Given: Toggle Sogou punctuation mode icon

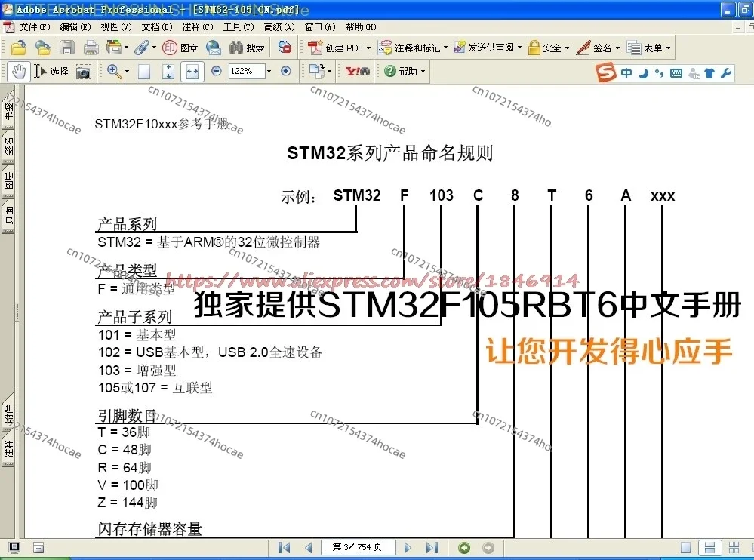Looking at the screenshot, I should [x=659, y=73].
